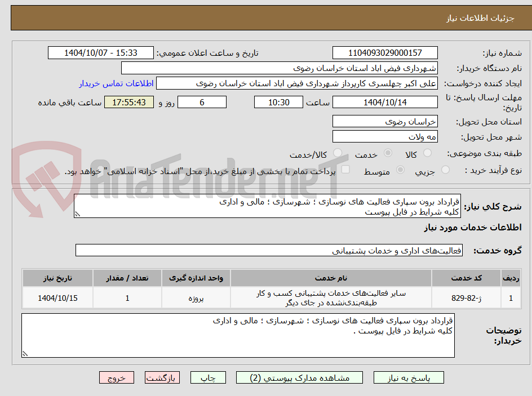Select جزیي purchase process type
The width and height of the screenshot is (532, 396).
pyautogui.click(x=446, y=171)
